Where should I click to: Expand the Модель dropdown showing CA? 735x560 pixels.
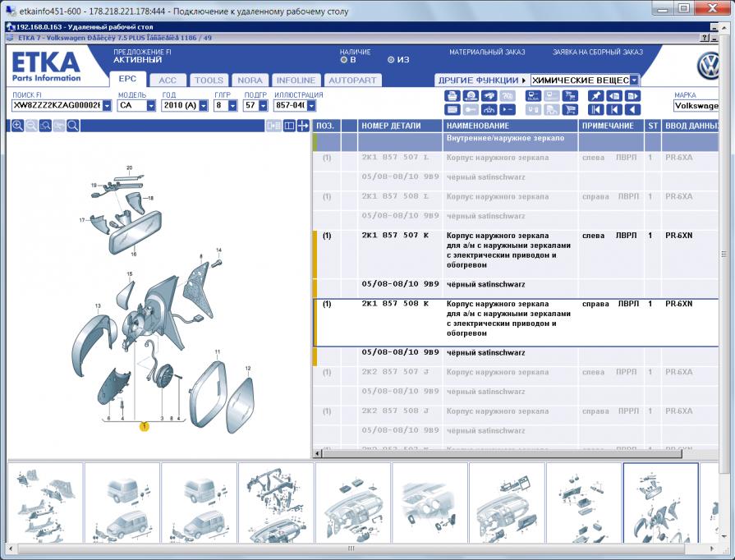151,106
